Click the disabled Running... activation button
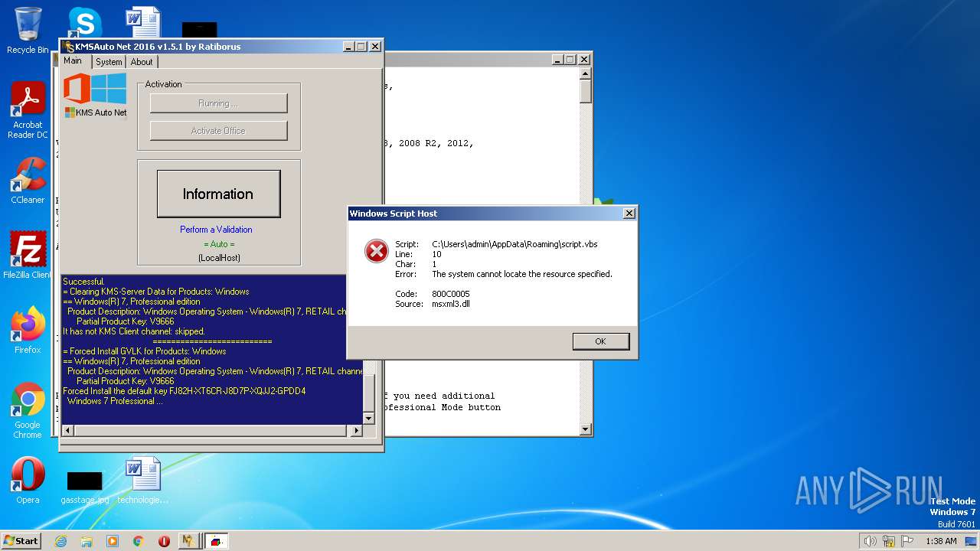 tap(218, 103)
